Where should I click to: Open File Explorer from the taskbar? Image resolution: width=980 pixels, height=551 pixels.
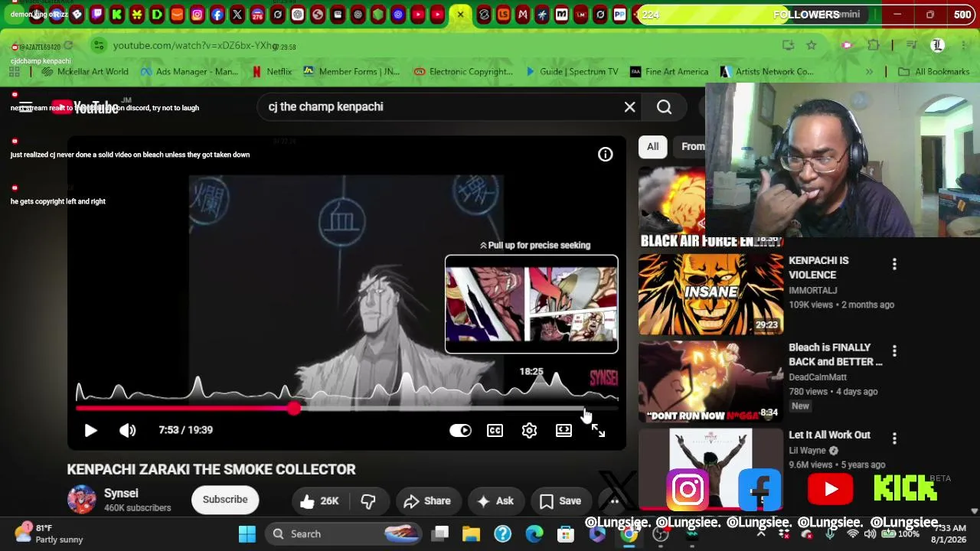coord(471,534)
